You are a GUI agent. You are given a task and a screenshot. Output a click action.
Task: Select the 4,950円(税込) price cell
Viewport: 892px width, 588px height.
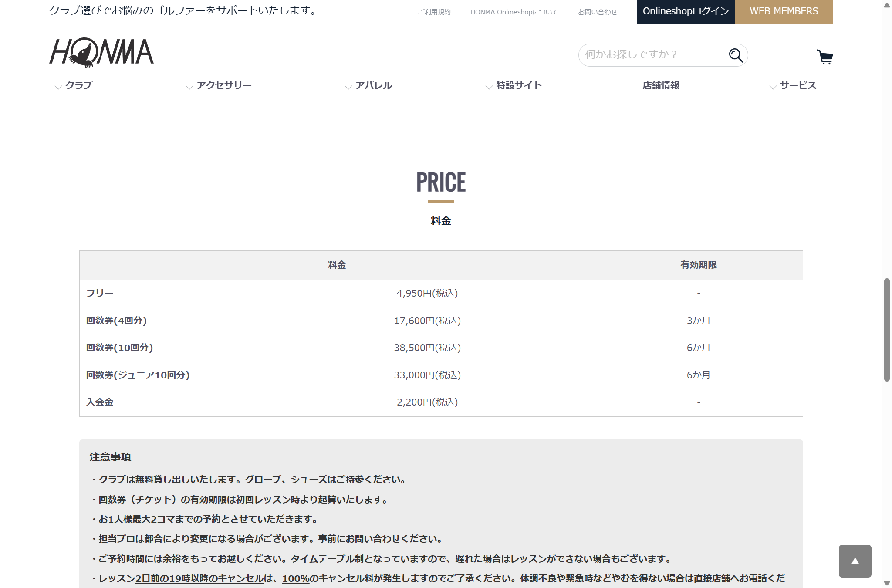point(427,294)
